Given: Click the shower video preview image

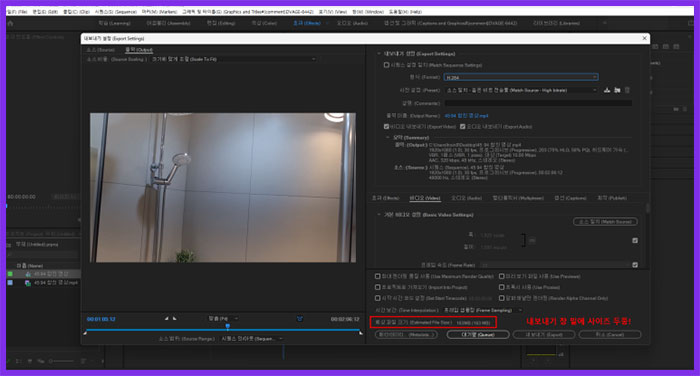Looking at the screenshot, I should 223,188.
